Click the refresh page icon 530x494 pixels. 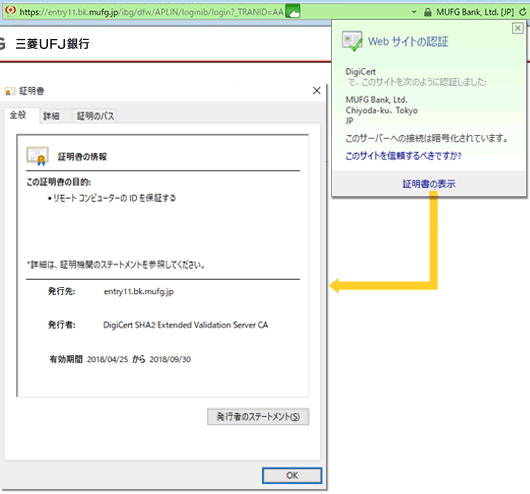pyautogui.click(x=523, y=12)
